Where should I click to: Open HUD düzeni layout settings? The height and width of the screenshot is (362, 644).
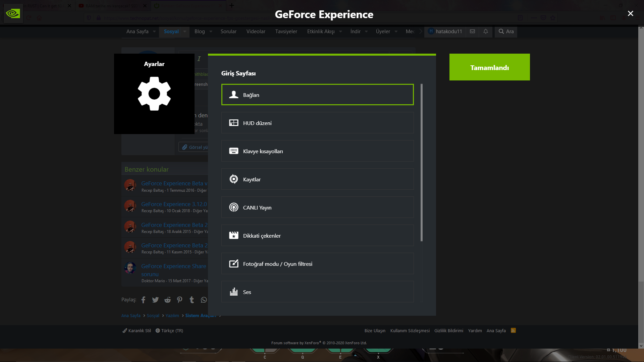pyautogui.click(x=317, y=123)
